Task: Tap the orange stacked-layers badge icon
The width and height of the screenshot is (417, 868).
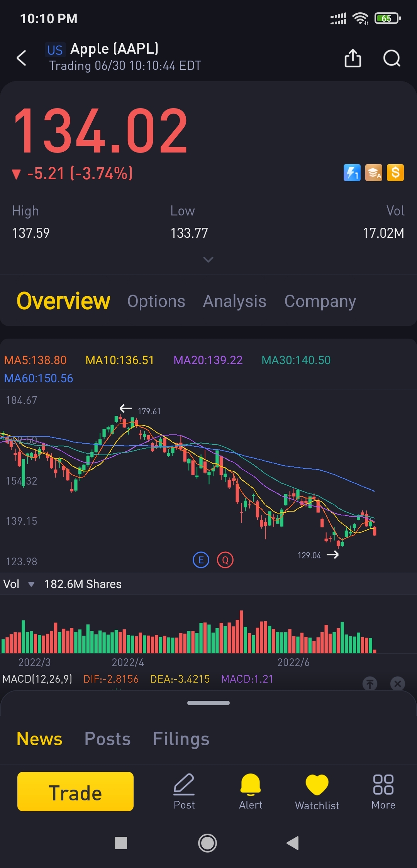Action: tap(374, 173)
